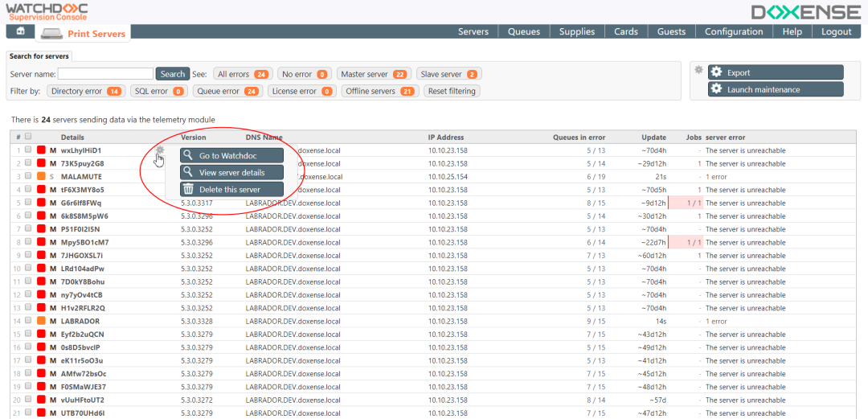
Task: Expand the Queues menu
Action: (x=524, y=32)
